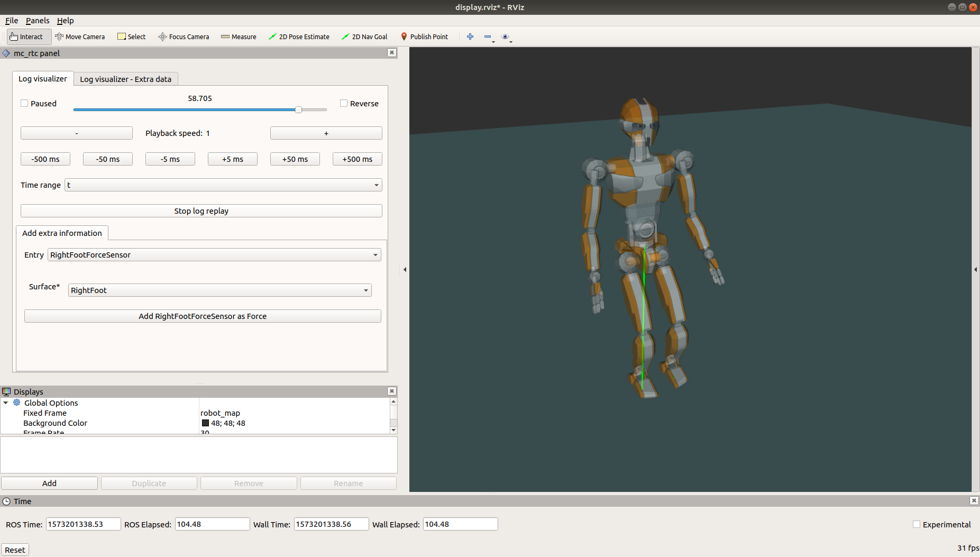Enable the Paused checkbox
980x557 pixels.
coord(24,103)
